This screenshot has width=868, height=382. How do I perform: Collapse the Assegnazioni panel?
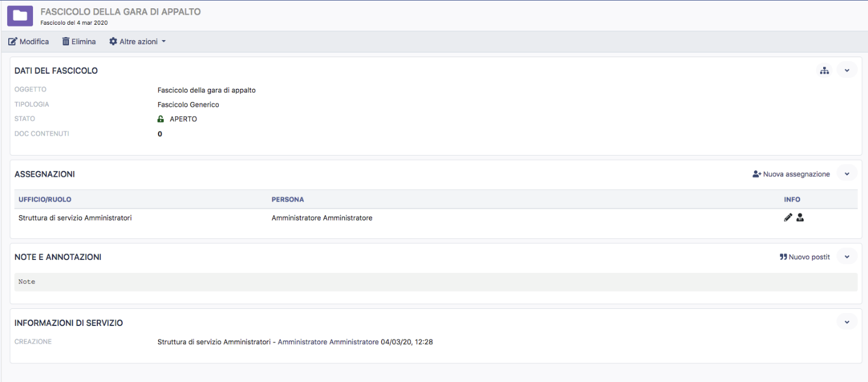[x=847, y=174]
